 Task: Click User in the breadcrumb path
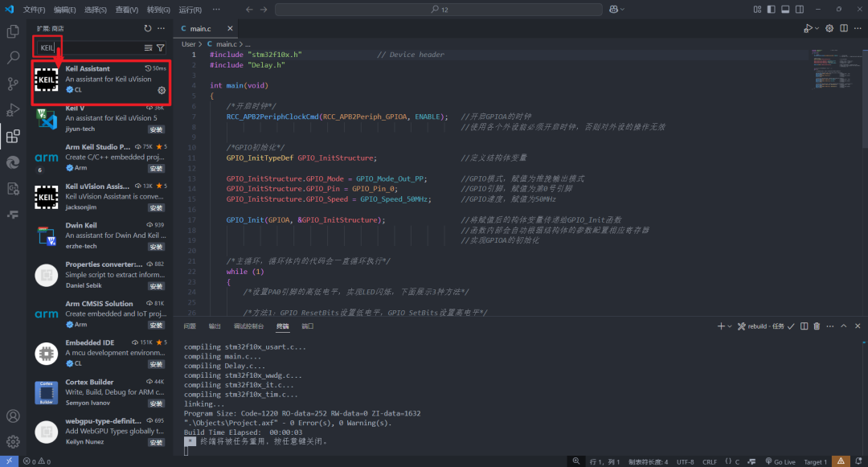pyautogui.click(x=189, y=44)
